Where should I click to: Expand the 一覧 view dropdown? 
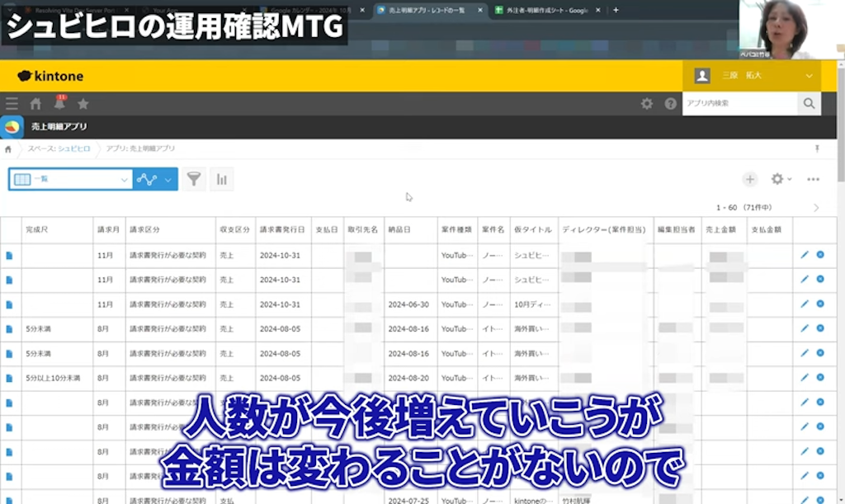pyautogui.click(x=125, y=178)
